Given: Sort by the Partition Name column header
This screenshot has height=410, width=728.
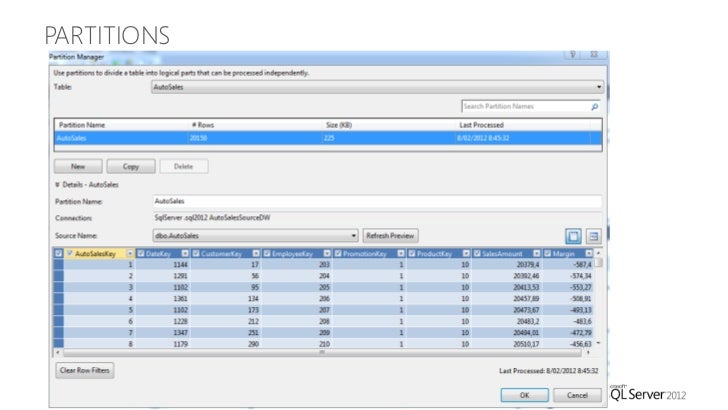Looking at the screenshot, I should tap(82, 124).
